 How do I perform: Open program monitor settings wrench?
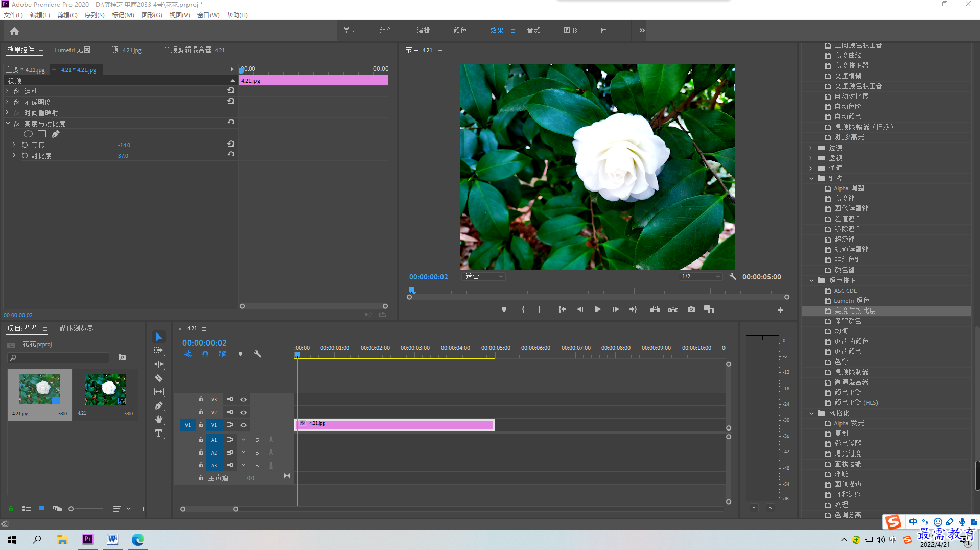(x=733, y=276)
